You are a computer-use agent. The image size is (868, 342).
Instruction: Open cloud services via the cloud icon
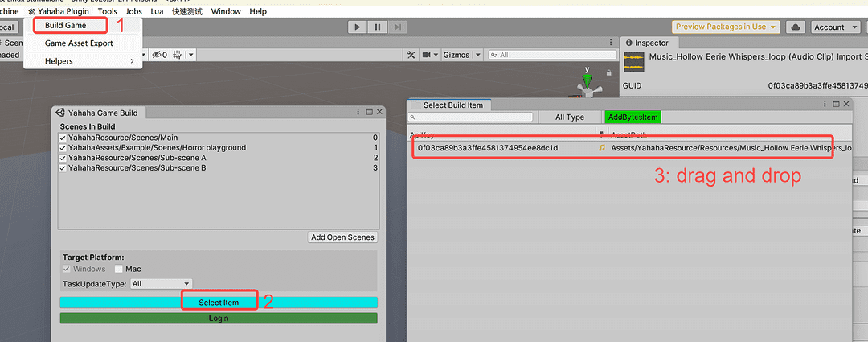(x=795, y=27)
